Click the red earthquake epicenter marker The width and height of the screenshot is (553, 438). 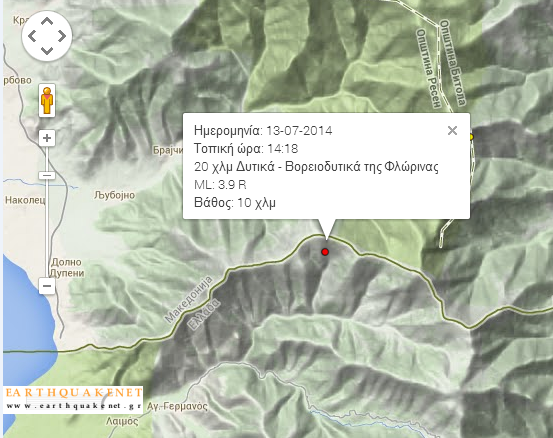click(325, 252)
